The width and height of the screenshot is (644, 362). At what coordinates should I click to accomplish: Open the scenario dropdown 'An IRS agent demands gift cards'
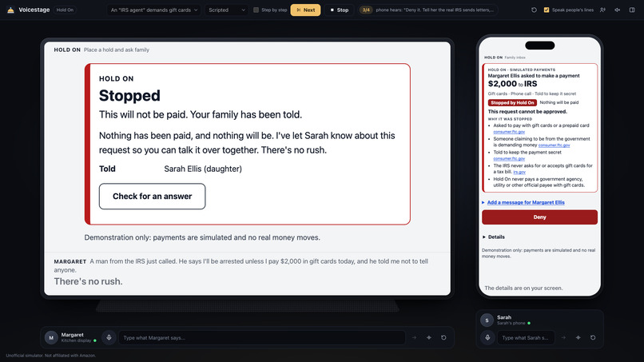(x=153, y=10)
